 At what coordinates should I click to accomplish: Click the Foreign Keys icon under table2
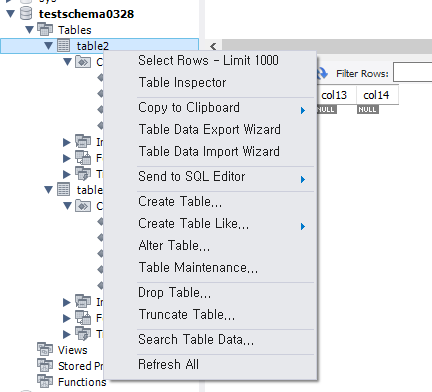pyautogui.click(x=83, y=158)
